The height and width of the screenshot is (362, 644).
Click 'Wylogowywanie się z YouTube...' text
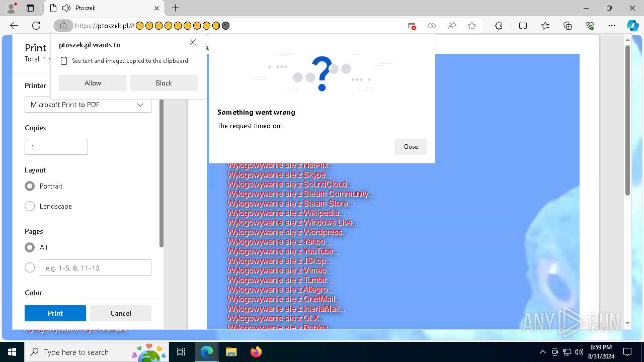(282, 251)
